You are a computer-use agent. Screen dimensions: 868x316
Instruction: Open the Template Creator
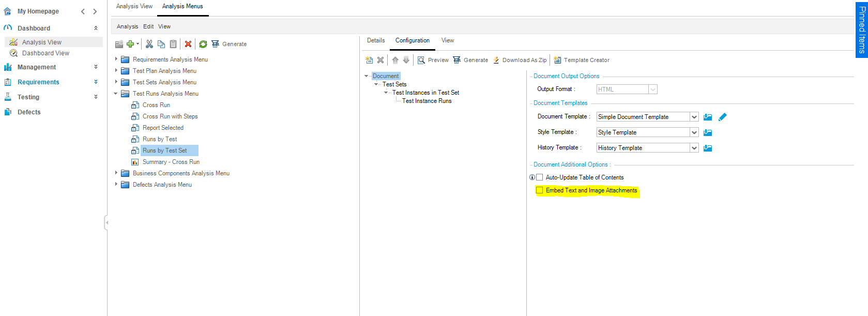582,60
